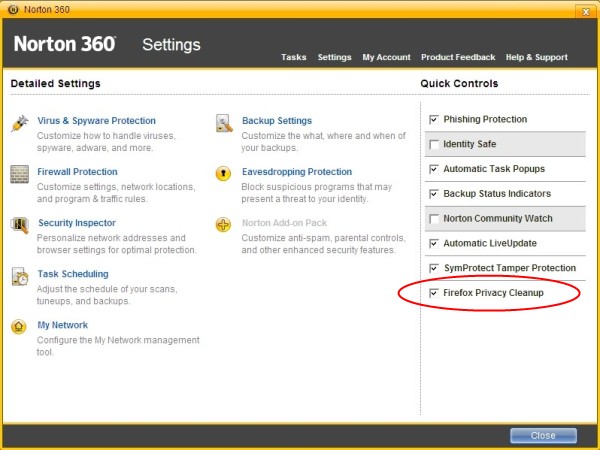
Task: Open Eavesdropping Protection link
Action: (x=297, y=172)
